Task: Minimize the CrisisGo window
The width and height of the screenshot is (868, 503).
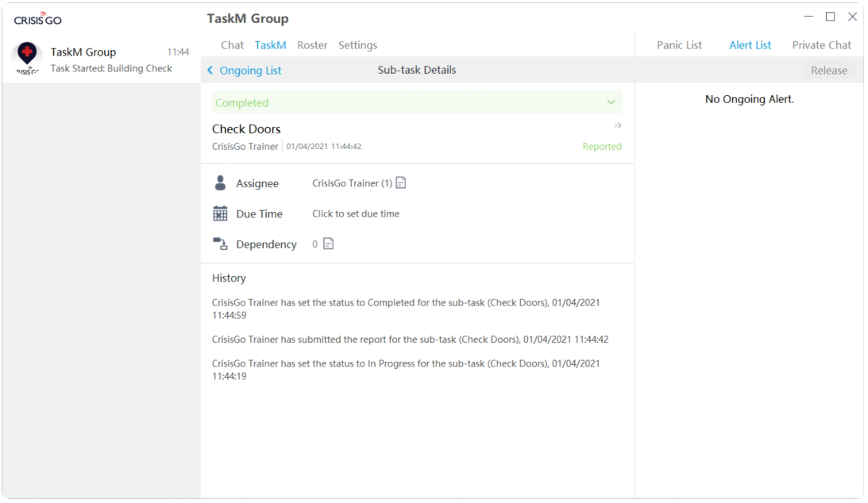Action: pos(808,17)
